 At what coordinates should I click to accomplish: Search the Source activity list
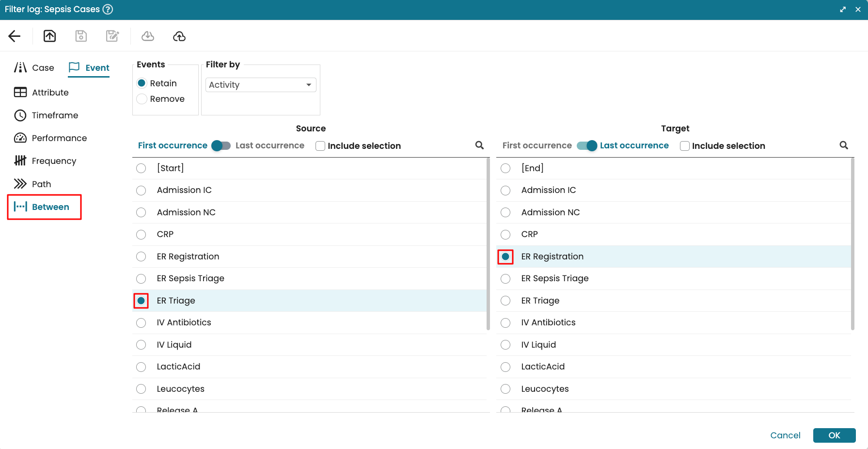[x=479, y=145]
